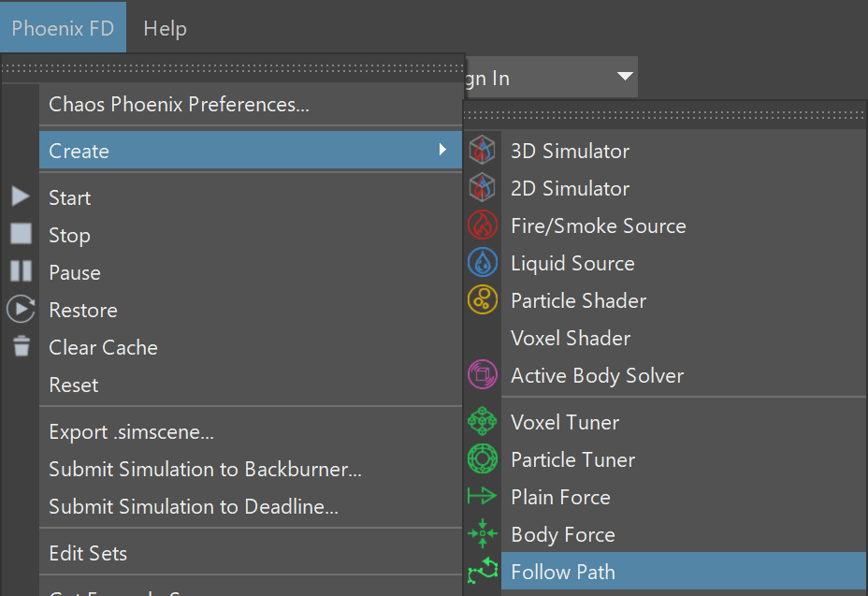Click the green Particle Tuner icon
The image size is (868, 596).
(x=482, y=458)
